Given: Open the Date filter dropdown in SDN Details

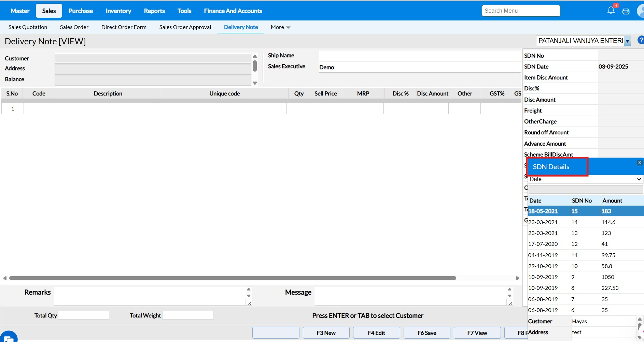Looking at the screenshot, I should [x=585, y=179].
